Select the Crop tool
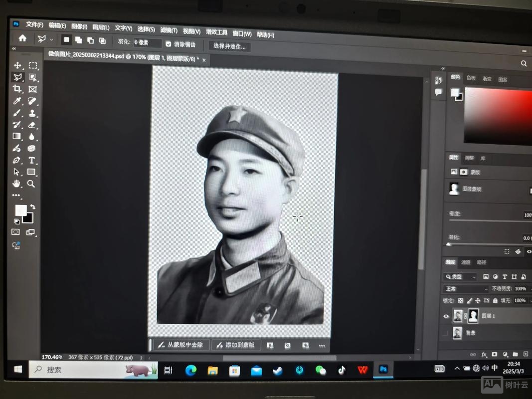 click(x=17, y=89)
